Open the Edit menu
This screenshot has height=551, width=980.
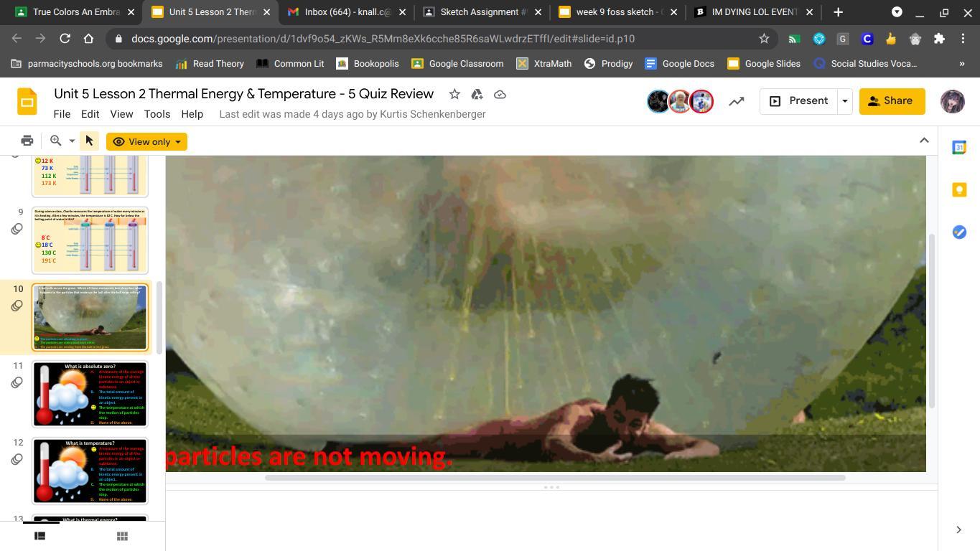click(x=90, y=114)
